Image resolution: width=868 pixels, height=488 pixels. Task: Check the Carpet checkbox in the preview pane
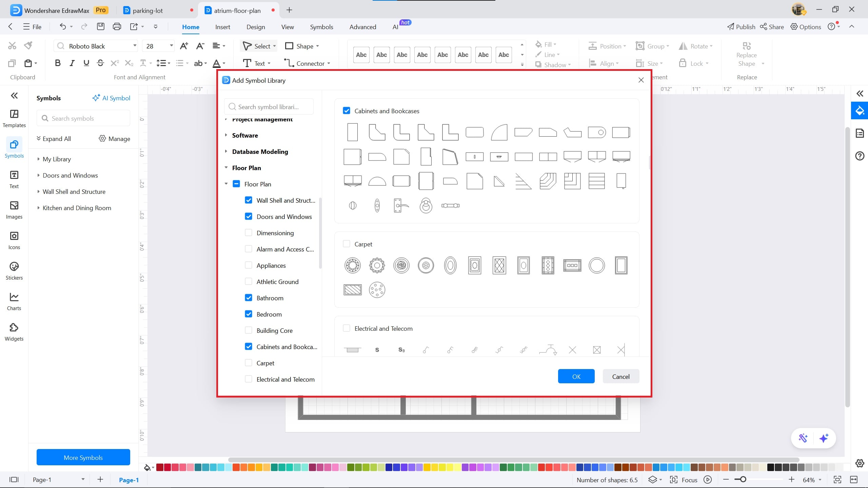[x=347, y=244]
